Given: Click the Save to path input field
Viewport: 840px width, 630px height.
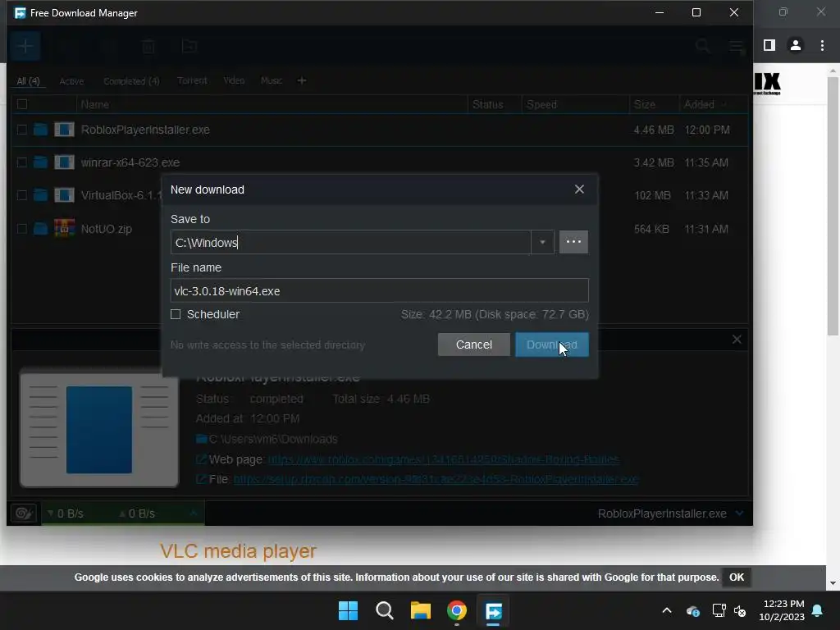Looking at the screenshot, I should 351,242.
